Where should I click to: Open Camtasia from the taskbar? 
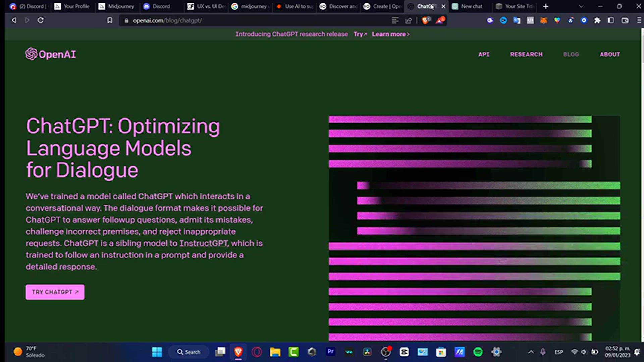click(293, 352)
